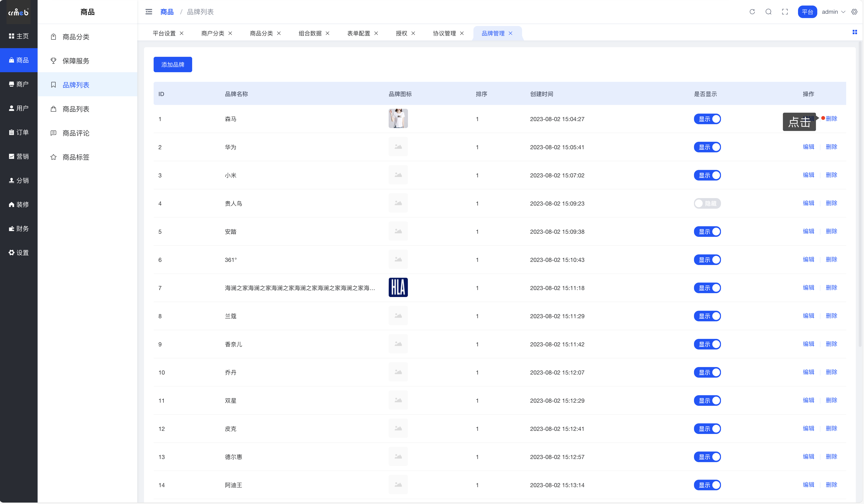Open the search magnifier icon
The height and width of the screenshot is (504, 864).
click(768, 12)
